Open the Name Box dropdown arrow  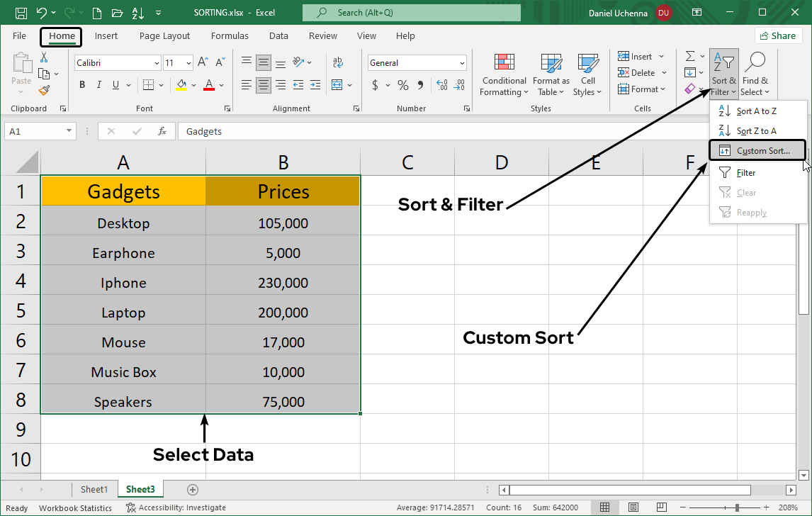tap(69, 131)
